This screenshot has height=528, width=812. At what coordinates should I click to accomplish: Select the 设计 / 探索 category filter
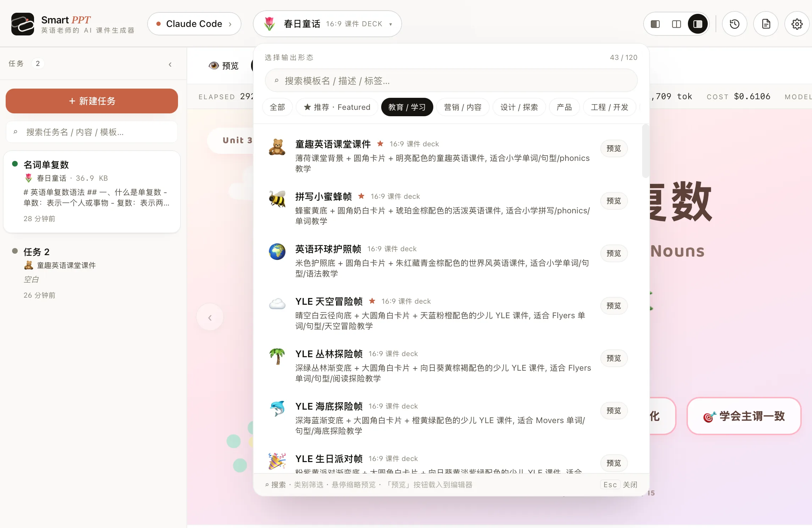[519, 107]
